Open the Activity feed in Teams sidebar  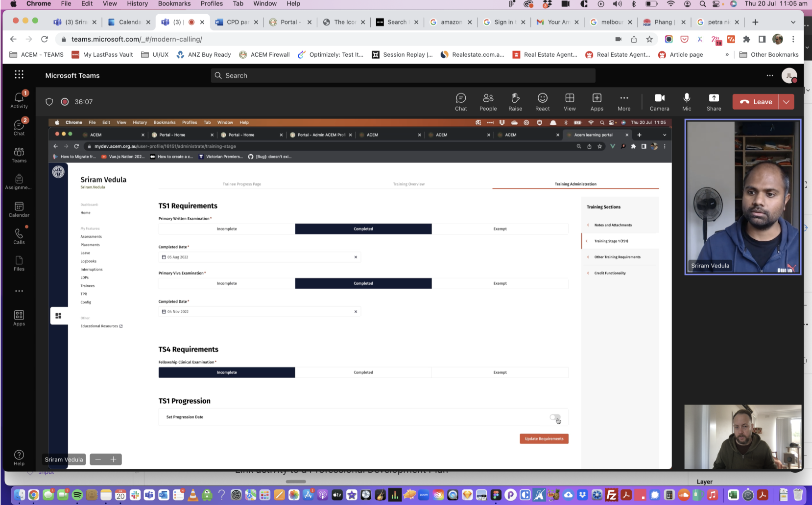click(x=19, y=100)
